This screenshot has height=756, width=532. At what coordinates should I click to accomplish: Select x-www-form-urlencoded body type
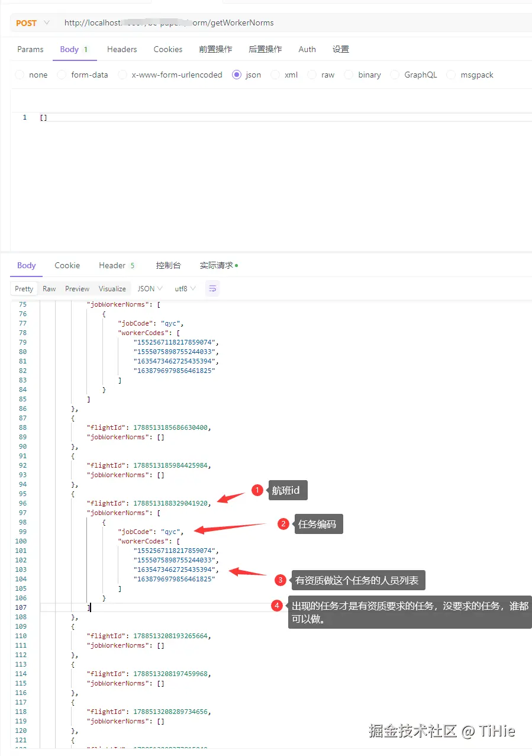point(170,75)
